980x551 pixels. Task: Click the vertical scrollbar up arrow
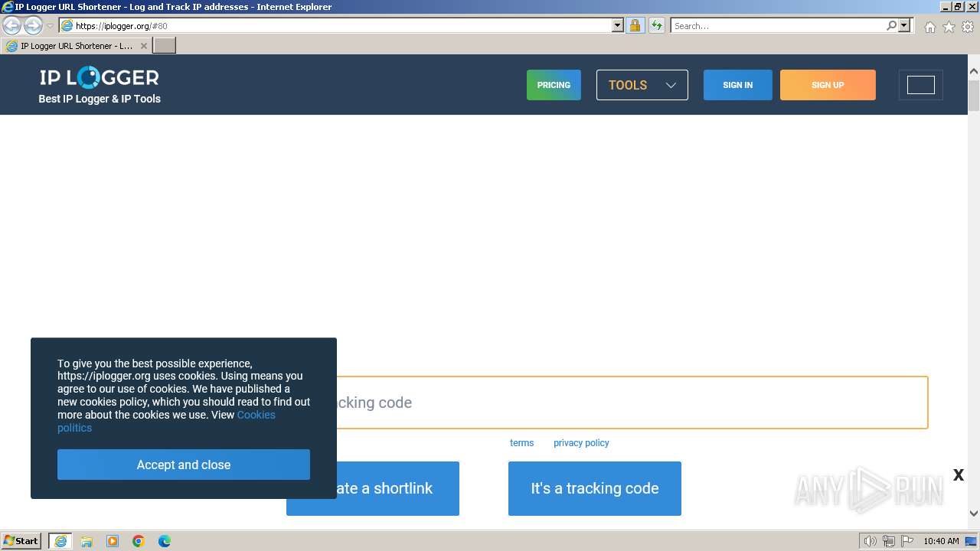(x=974, y=71)
